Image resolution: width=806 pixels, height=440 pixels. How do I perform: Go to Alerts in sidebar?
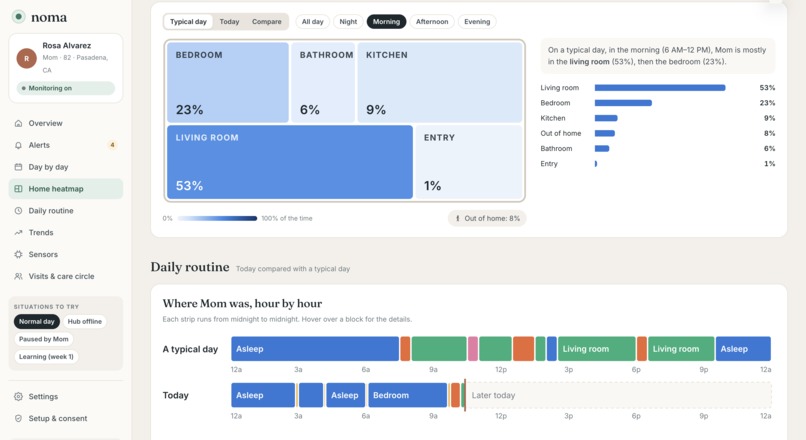[x=66, y=145]
